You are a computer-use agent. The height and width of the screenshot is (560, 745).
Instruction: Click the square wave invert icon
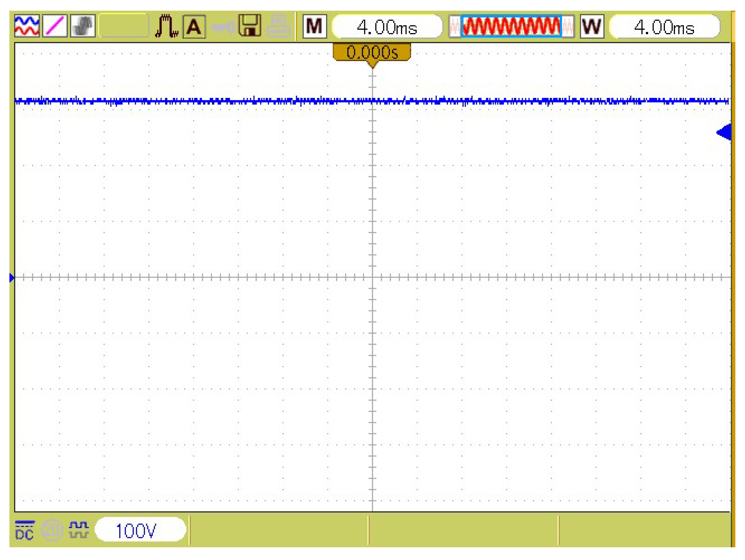[79, 530]
